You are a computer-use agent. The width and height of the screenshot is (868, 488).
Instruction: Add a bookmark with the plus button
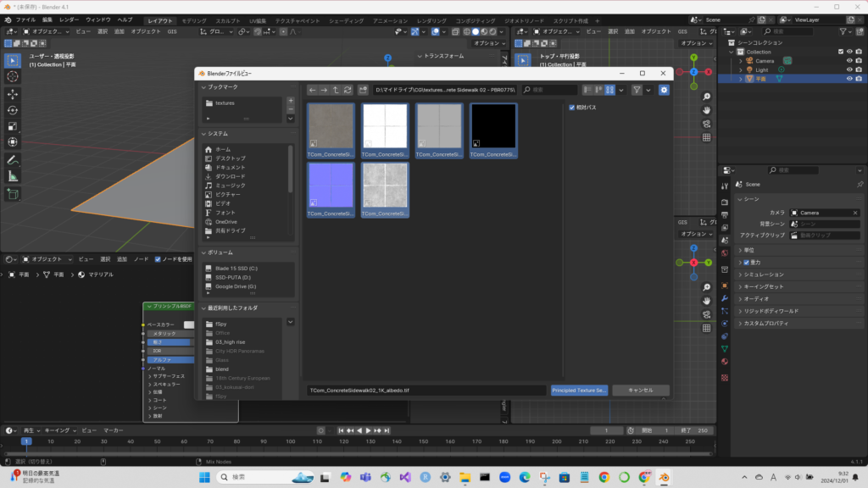[291, 101]
